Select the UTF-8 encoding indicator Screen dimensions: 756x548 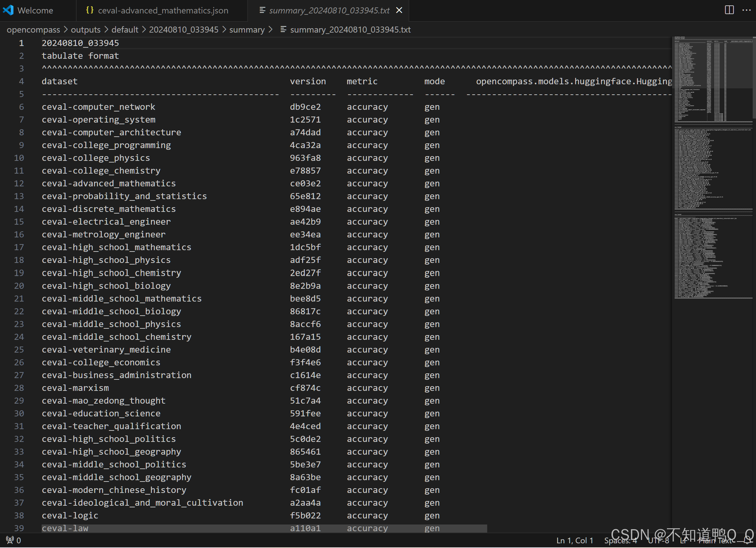[x=658, y=540]
